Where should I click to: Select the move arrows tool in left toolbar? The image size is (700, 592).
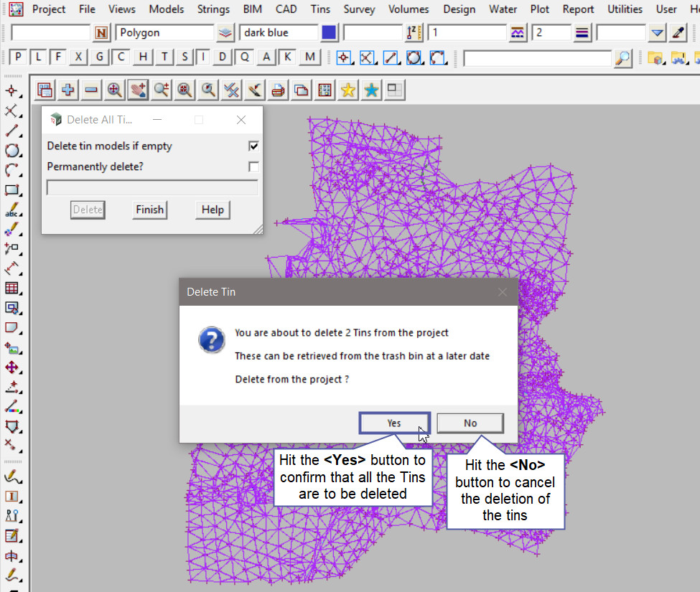click(x=12, y=367)
